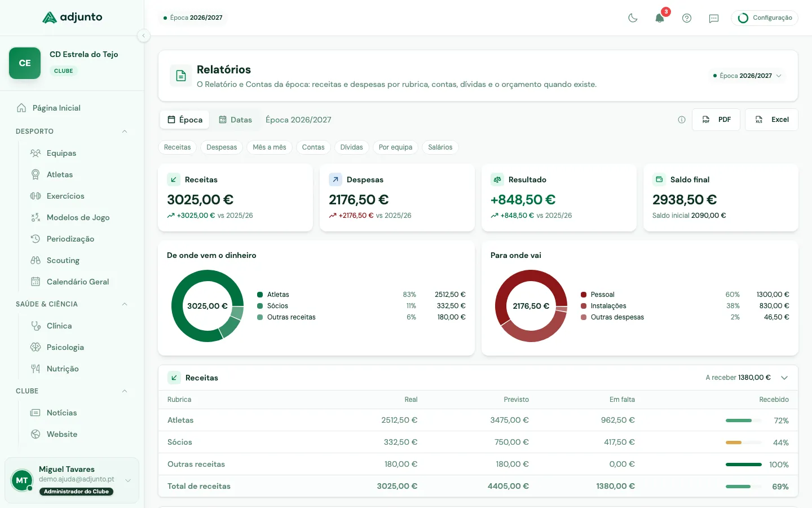Viewport: 812px width, 508px height.
Task: Select the Dívidas chip
Action: click(x=352, y=147)
